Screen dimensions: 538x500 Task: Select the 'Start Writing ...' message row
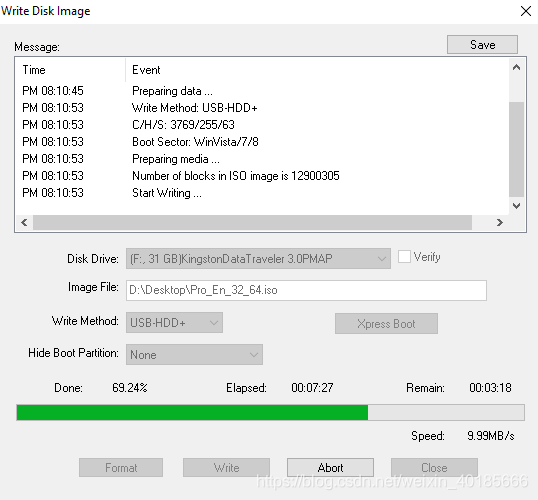262,193
